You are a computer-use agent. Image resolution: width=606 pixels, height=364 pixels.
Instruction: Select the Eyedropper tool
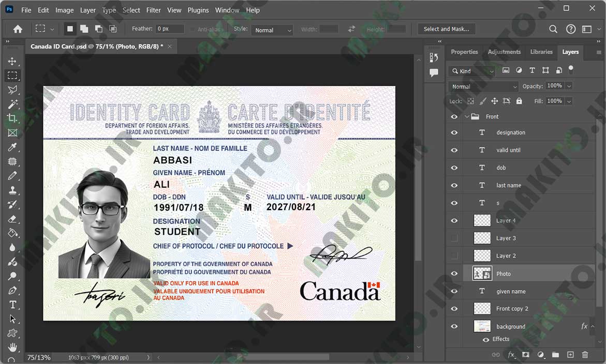coord(12,147)
